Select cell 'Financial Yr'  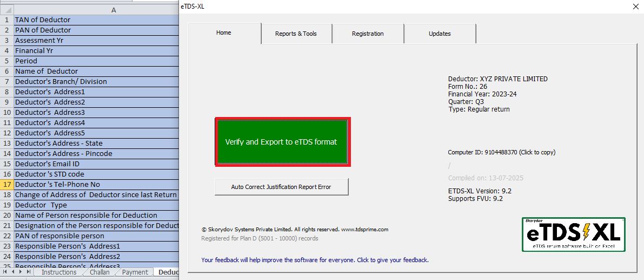[96, 50]
